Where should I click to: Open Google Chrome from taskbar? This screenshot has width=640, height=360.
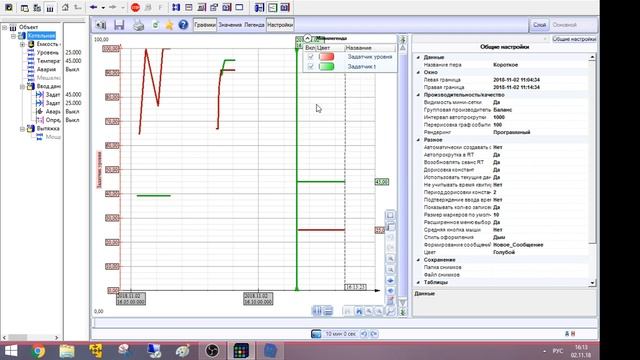[x=38, y=351]
